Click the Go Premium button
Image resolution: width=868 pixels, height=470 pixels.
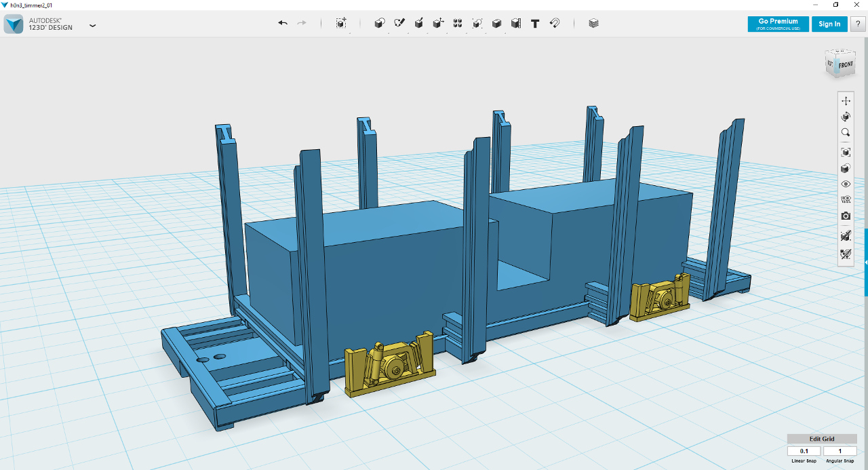point(778,24)
